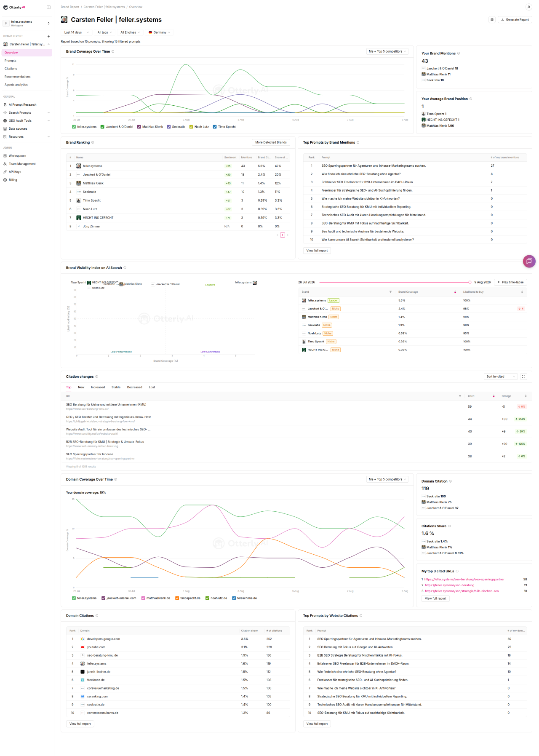Toggle matthiasklenk.de domain checkbox

[143, 598]
